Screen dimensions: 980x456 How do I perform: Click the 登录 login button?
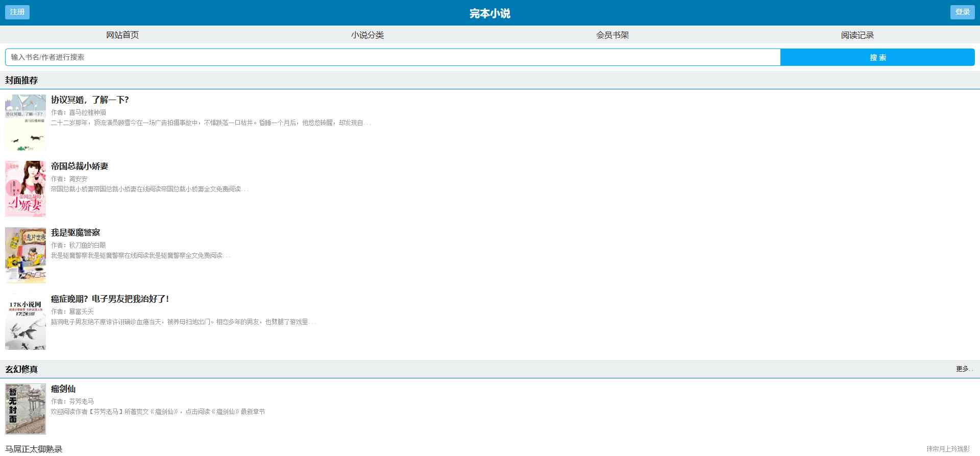[x=962, y=12]
